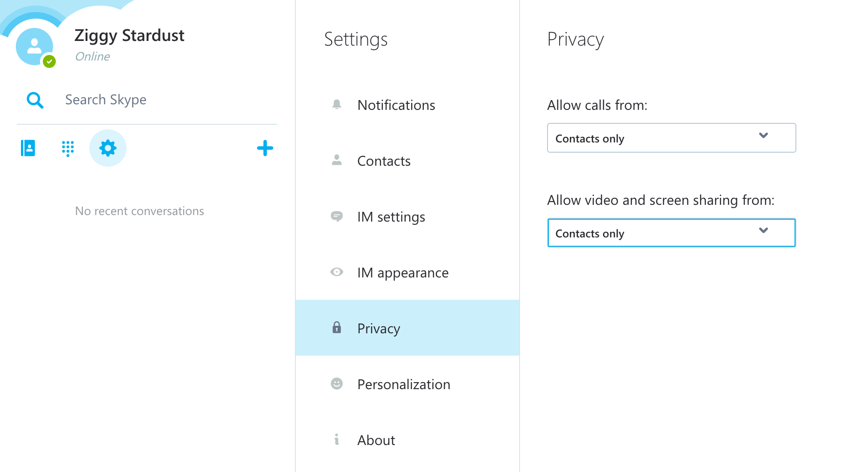Image resolution: width=868 pixels, height=472 pixels.
Task: Click the Online status text
Action: pyautogui.click(x=93, y=56)
